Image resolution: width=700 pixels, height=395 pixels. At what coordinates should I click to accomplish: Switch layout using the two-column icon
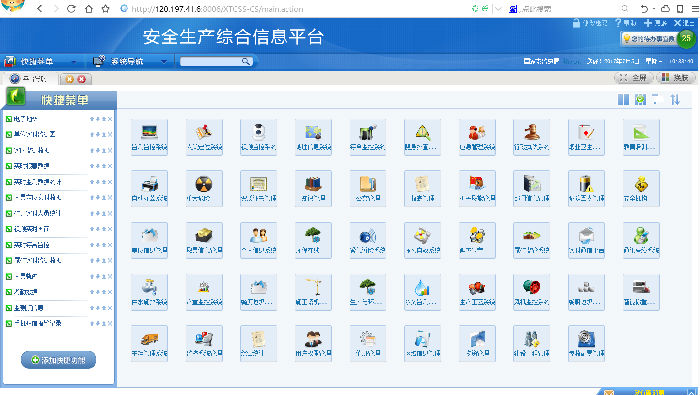pyautogui.click(x=623, y=100)
